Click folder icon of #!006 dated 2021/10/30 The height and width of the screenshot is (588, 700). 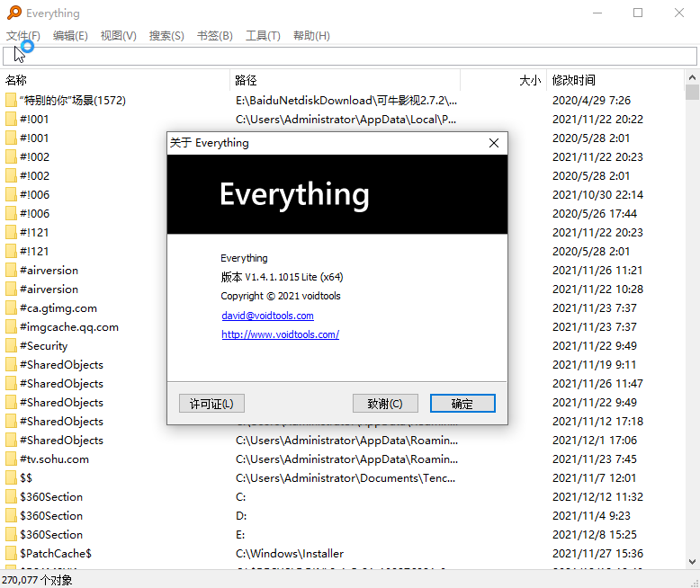click(11, 194)
